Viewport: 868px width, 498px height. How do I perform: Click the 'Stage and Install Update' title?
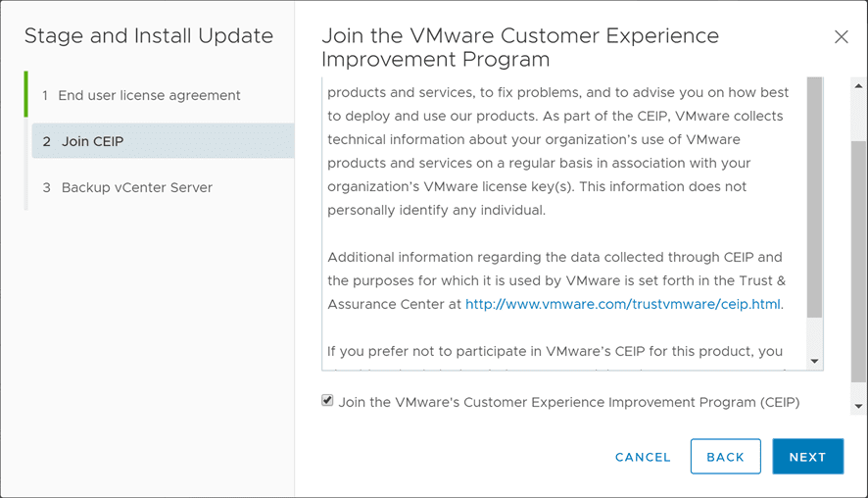(x=148, y=36)
